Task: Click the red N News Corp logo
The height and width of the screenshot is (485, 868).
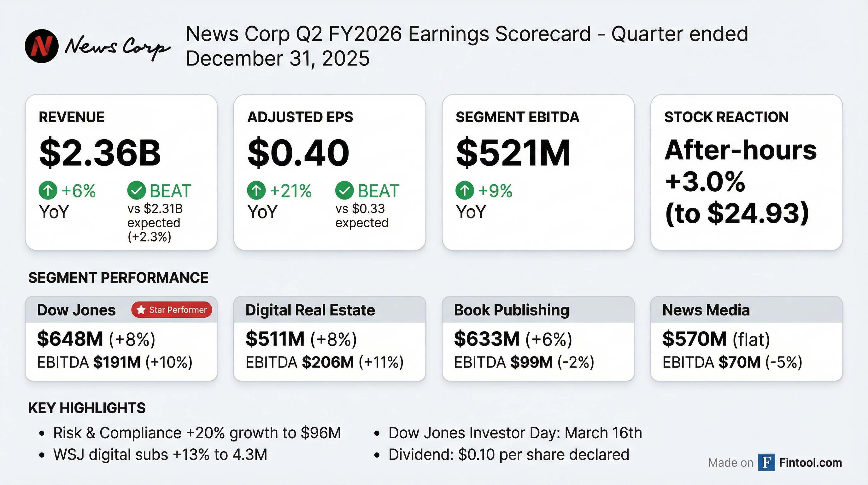Action: [42, 46]
